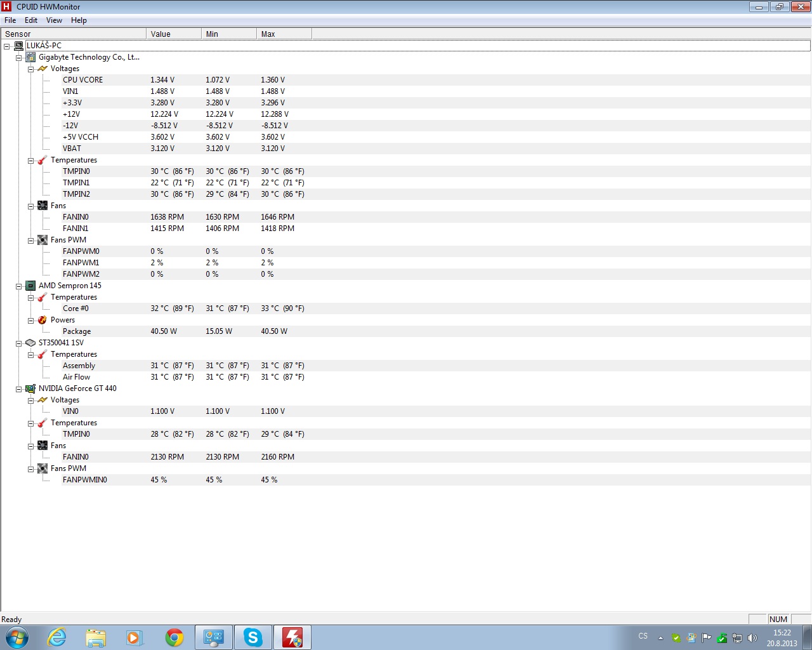
Task: Open the volume speaker tray icon
Action: [752, 638]
